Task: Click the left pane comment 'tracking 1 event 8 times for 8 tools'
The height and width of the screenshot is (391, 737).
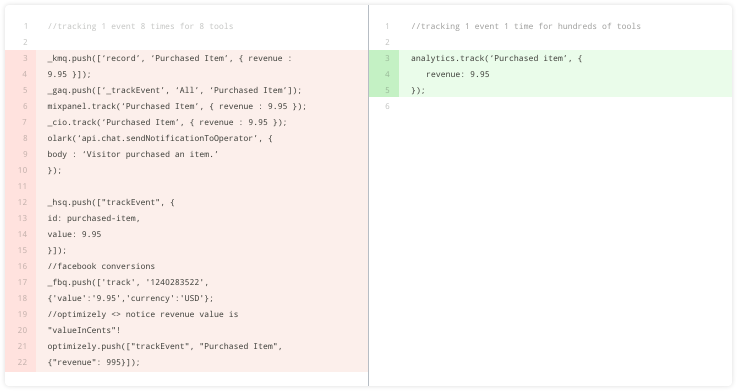Action: pos(141,26)
